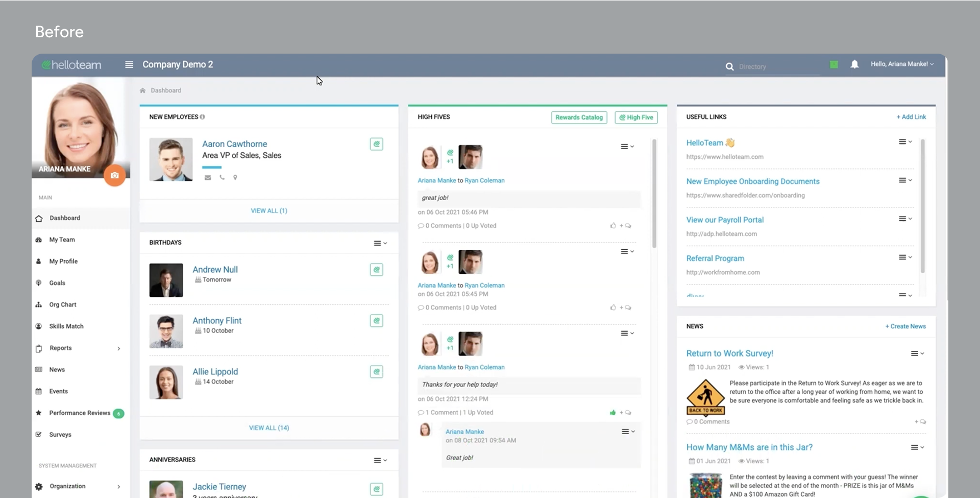980x498 pixels.
Task: Open Aaron Cawthorne profile link
Action: [x=235, y=144]
